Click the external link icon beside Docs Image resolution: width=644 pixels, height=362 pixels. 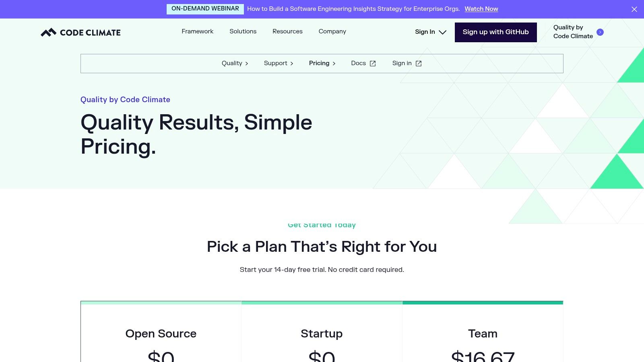(373, 64)
